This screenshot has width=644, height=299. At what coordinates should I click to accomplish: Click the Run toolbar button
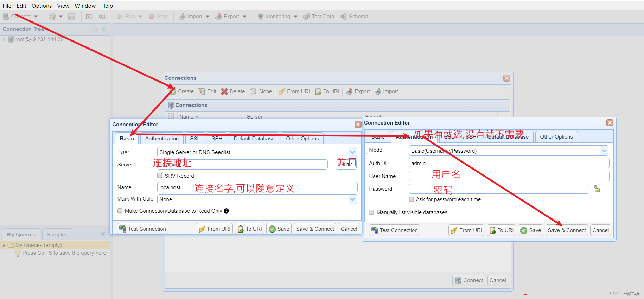[x=127, y=17]
